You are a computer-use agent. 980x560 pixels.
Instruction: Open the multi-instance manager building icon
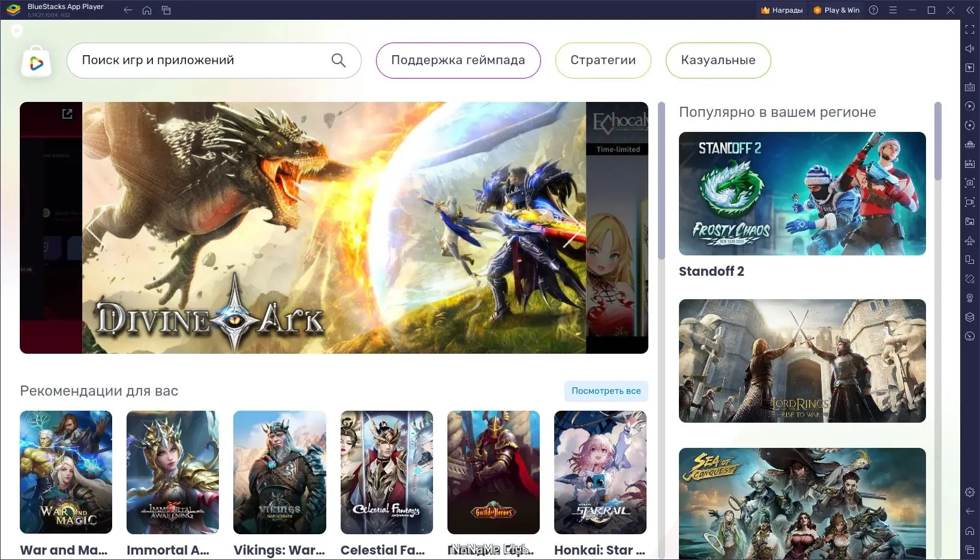tap(970, 144)
